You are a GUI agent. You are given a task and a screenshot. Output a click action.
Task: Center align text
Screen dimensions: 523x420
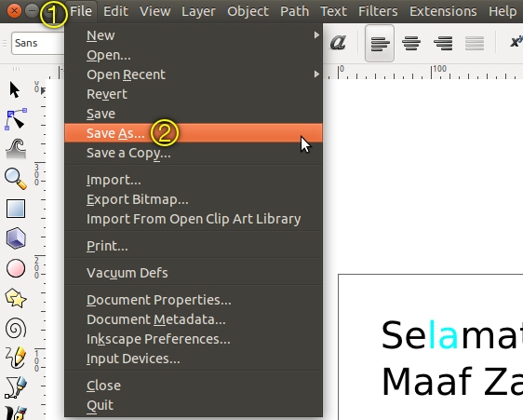[411, 43]
